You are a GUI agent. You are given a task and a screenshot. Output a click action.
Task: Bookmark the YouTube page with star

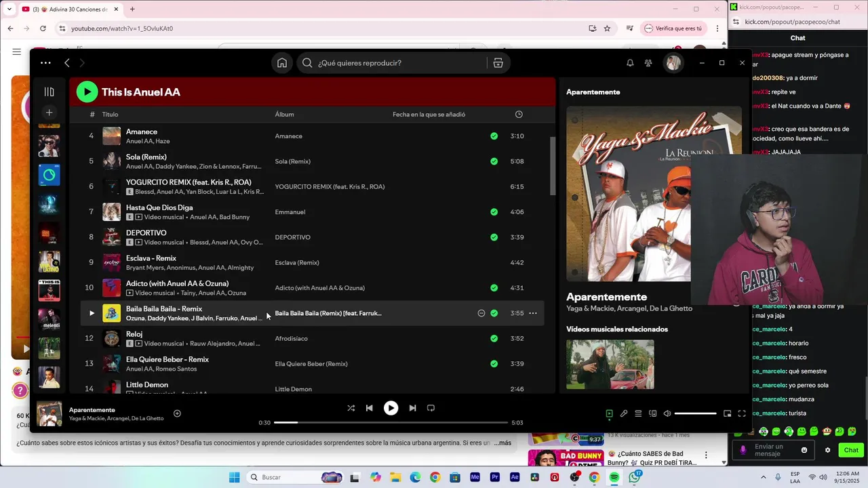(607, 28)
